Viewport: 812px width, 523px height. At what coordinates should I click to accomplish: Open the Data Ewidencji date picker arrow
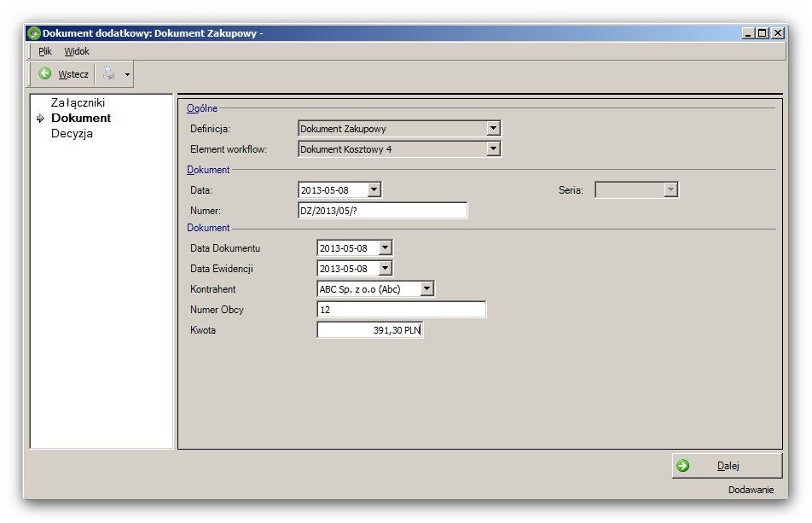coord(385,268)
